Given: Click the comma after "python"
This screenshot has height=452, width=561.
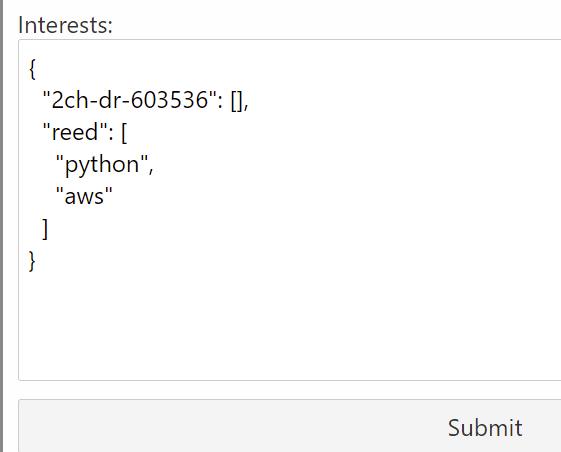Looking at the screenshot, I should pos(151,170).
